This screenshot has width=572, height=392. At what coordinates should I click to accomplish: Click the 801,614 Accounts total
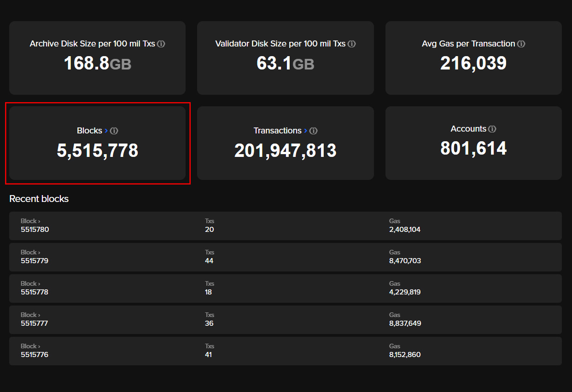pyautogui.click(x=473, y=148)
